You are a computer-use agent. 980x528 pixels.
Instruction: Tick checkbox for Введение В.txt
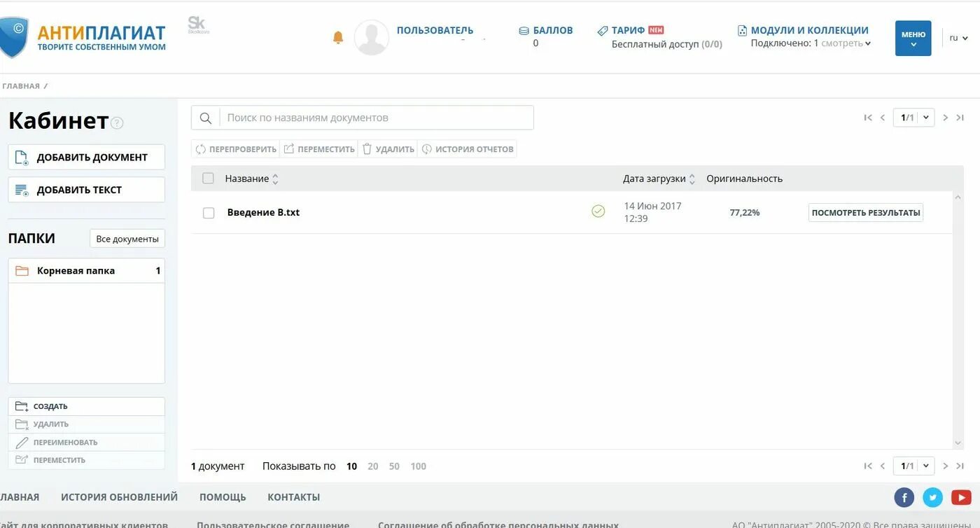coord(209,213)
